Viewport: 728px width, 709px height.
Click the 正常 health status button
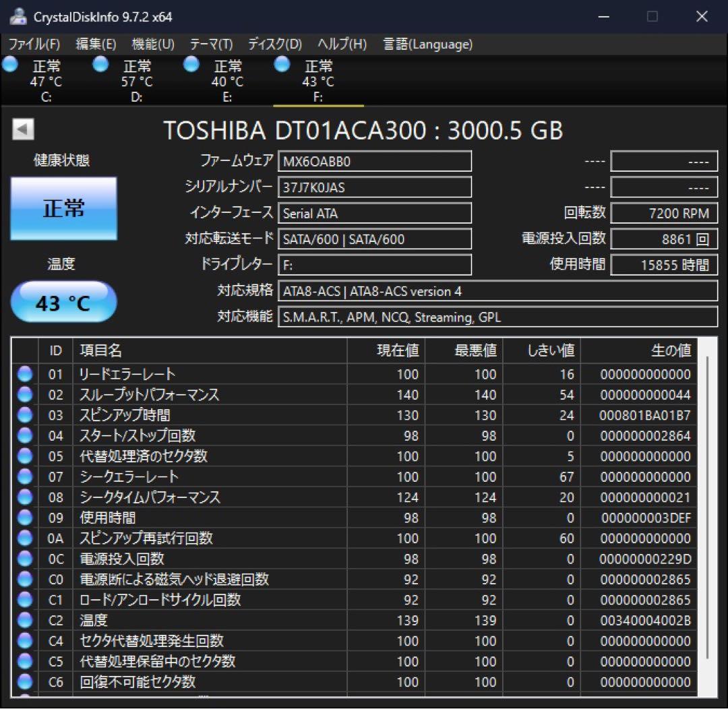62,208
